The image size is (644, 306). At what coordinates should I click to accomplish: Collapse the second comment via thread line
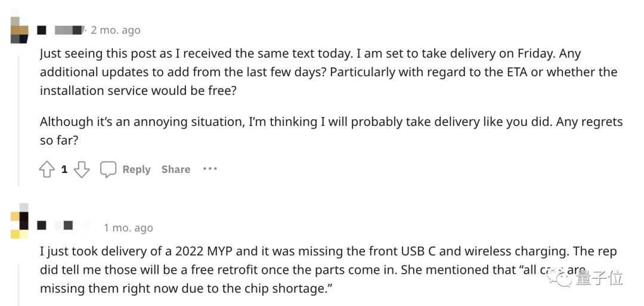[18, 274]
